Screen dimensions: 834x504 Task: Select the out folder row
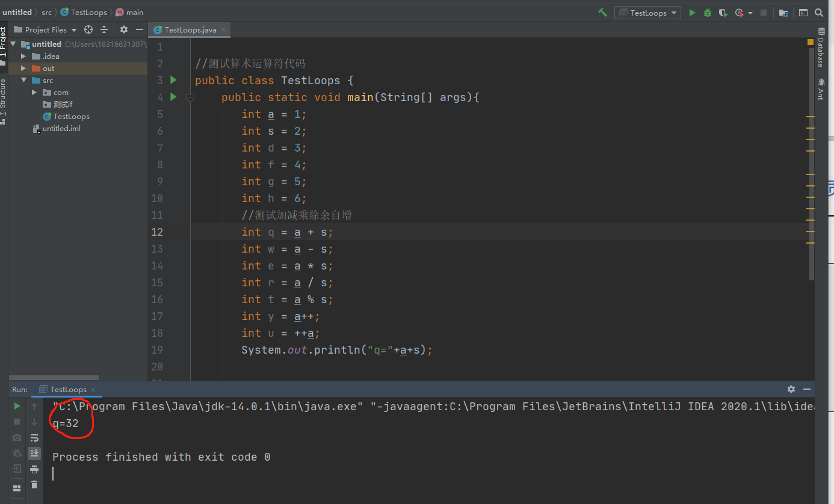78,68
